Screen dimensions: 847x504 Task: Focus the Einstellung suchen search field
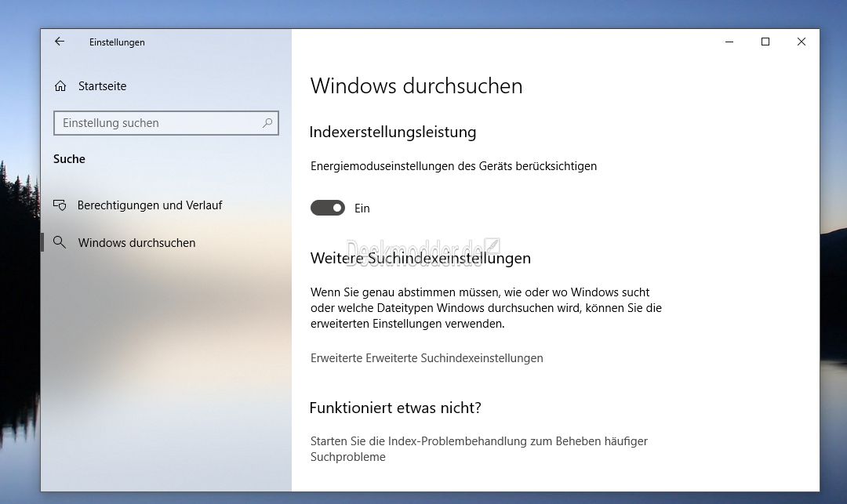pyautogui.click(x=165, y=123)
